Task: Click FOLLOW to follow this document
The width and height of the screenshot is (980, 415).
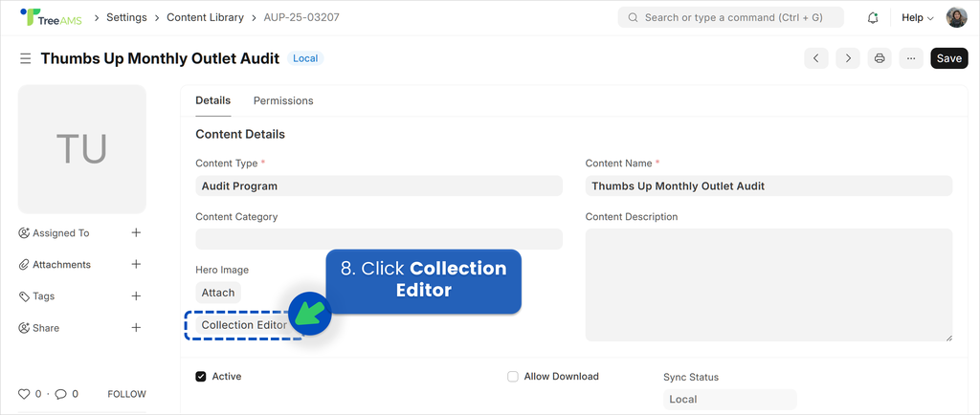Action: (127, 394)
